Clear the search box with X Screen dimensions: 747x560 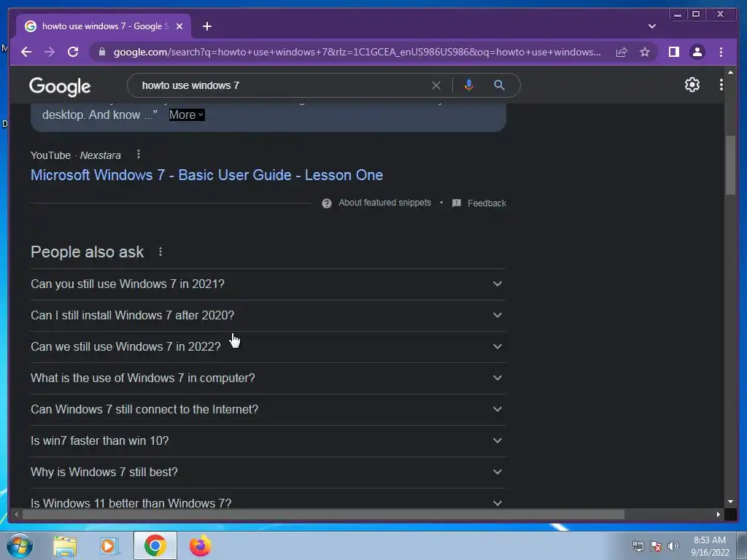pos(436,85)
